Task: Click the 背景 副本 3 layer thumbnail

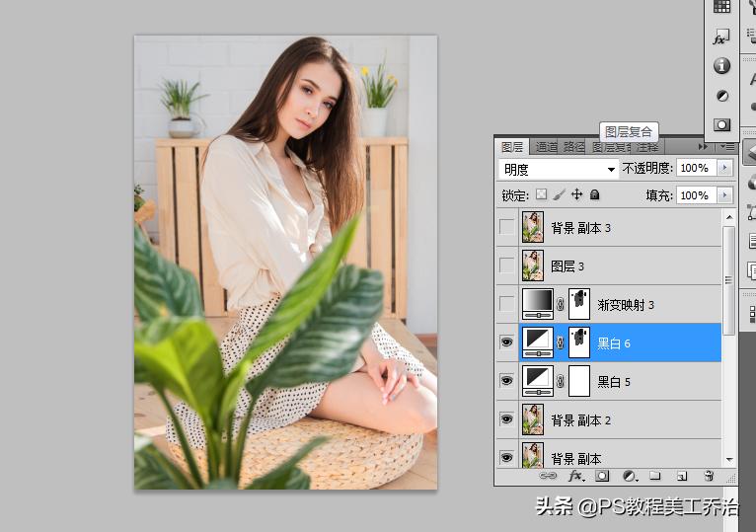Action: click(533, 227)
